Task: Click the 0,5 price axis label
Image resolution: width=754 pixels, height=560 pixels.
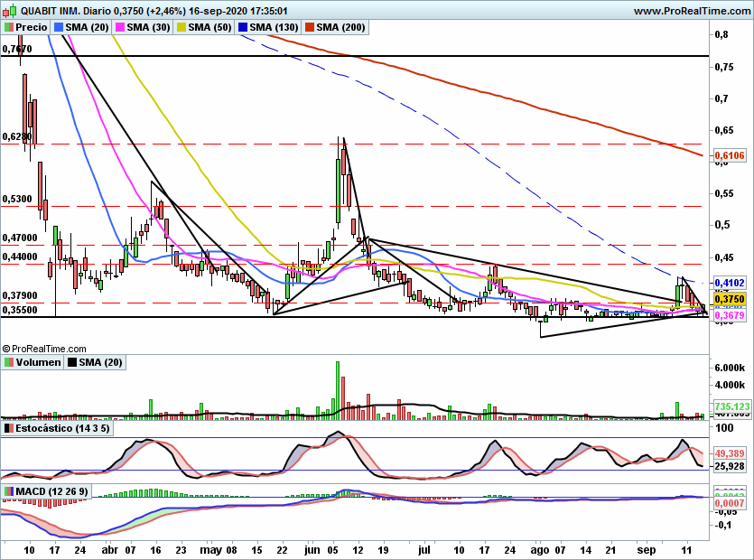Action: 721,225
